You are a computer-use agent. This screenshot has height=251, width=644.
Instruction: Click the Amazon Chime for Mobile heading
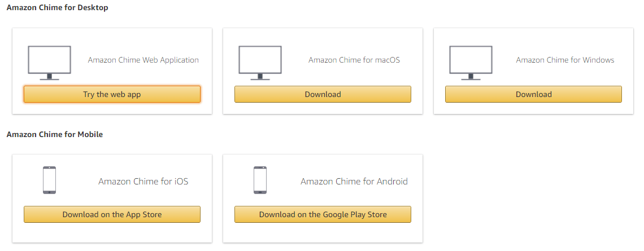point(55,134)
